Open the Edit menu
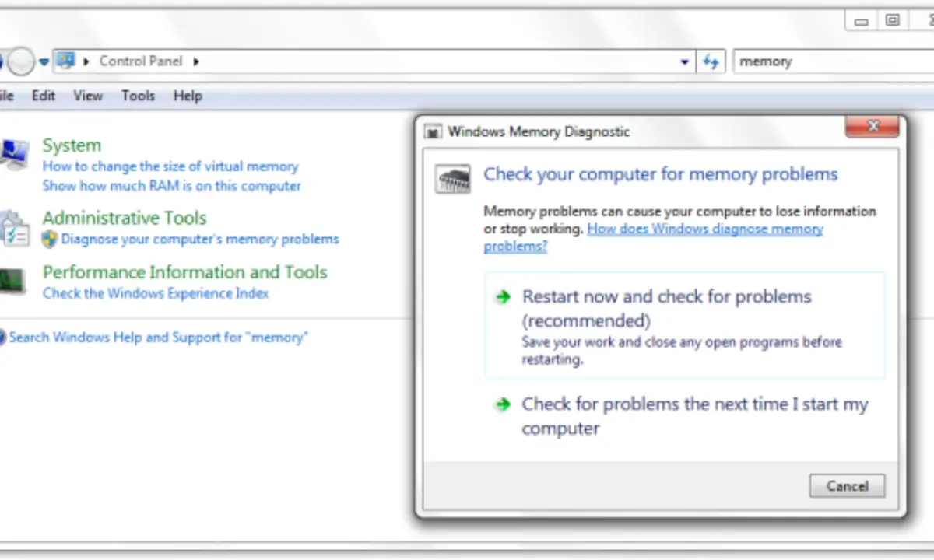Viewport: 934px width, 560px height. tap(44, 96)
